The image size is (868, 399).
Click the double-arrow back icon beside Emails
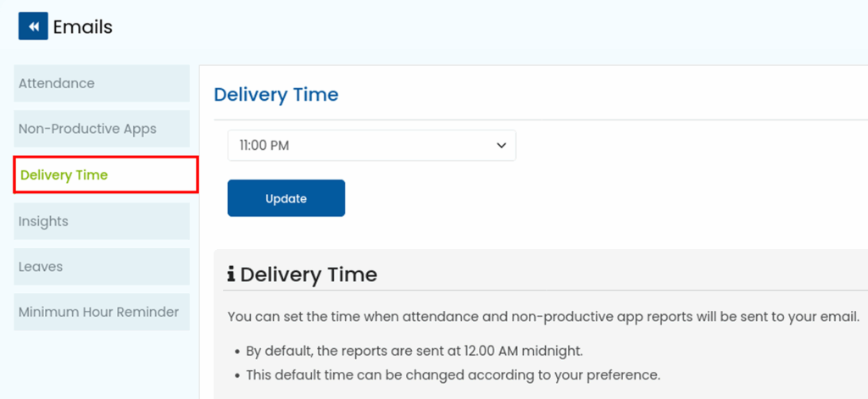[33, 26]
